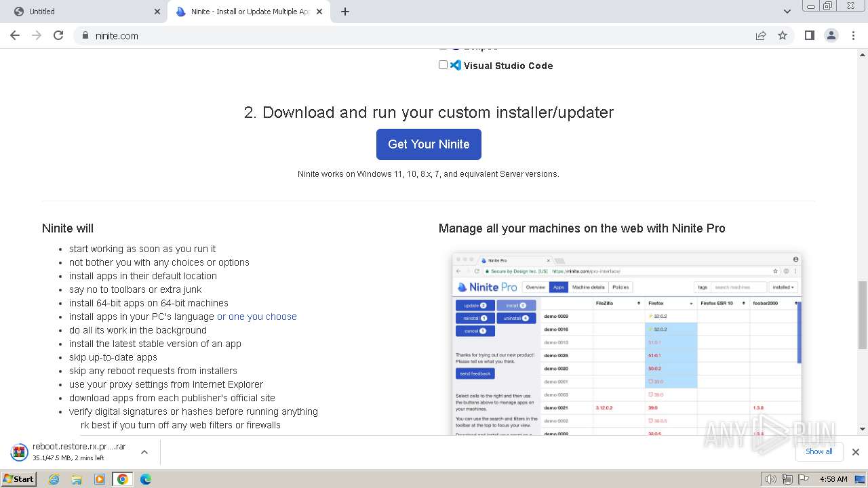The width and height of the screenshot is (868, 488).
Task: Open the Windows Start menu
Action: coord(18,479)
